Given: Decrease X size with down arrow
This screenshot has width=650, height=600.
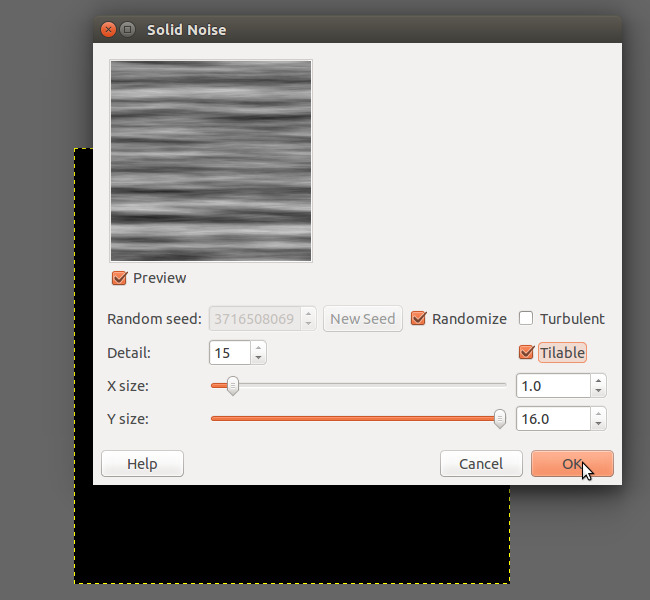Looking at the screenshot, I should point(598,391).
